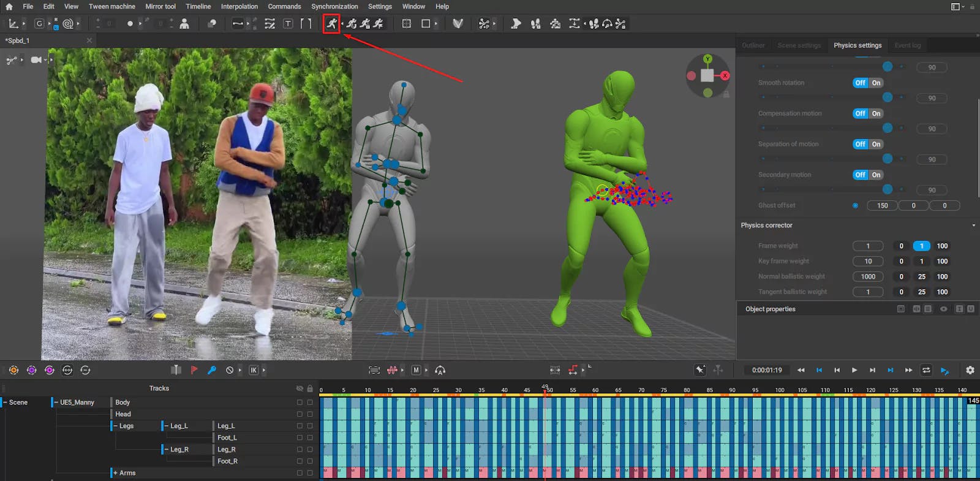Click the T text-box icon in the toolbar
Screen dimensions: 980x481
point(288,24)
